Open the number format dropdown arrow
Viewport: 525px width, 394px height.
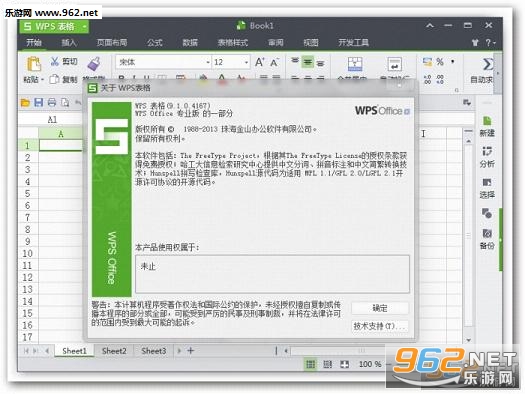pyautogui.click(x=453, y=62)
